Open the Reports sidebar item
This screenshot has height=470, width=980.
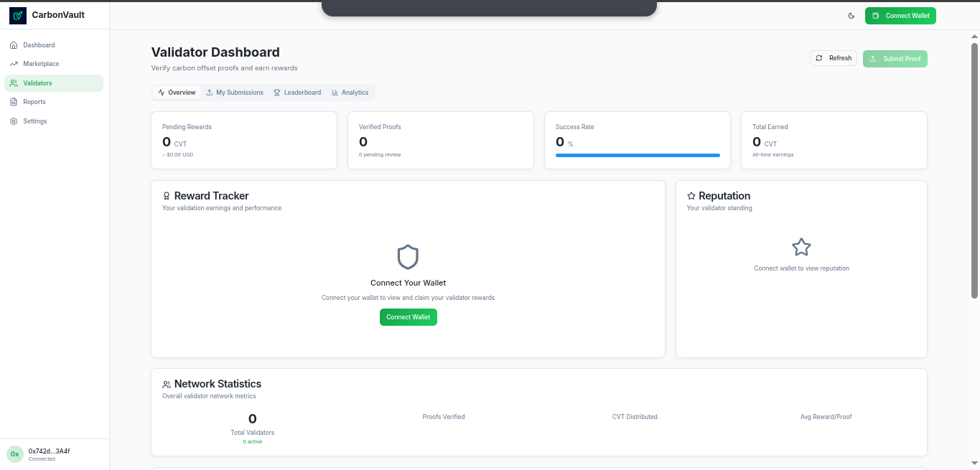pyautogui.click(x=34, y=102)
